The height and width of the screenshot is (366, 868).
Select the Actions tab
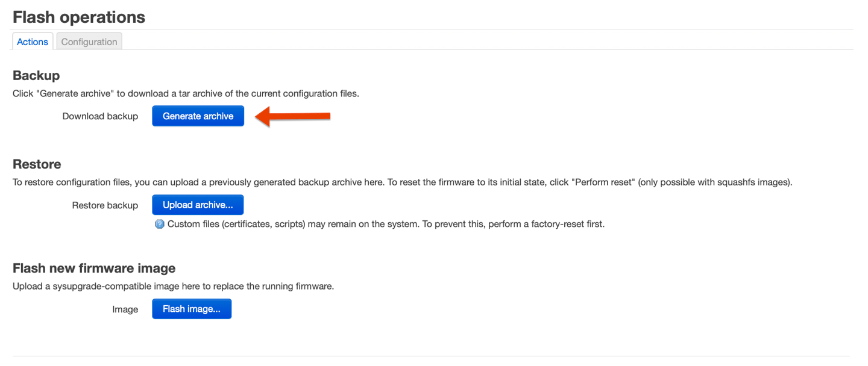click(x=32, y=41)
